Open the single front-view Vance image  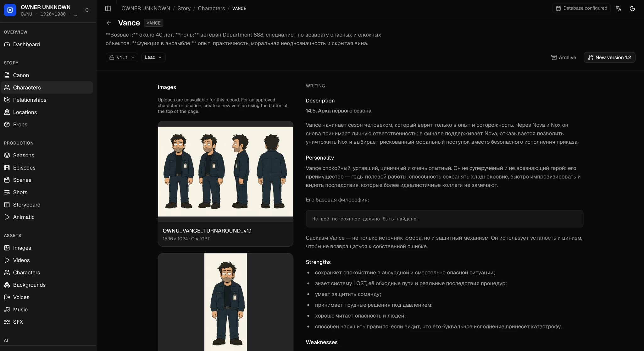click(x=225, y=302)
